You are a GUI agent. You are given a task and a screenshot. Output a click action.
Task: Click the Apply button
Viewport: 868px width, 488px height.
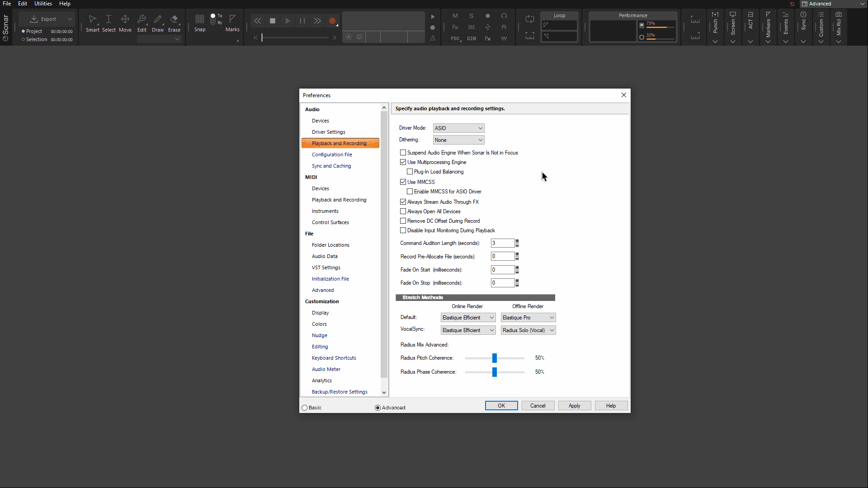574,405
